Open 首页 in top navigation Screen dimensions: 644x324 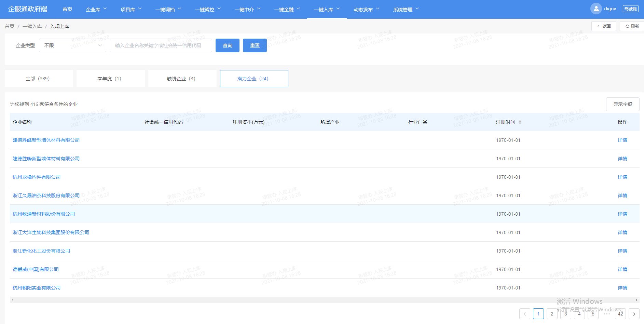pyautogui.click(x=67, y=9)
